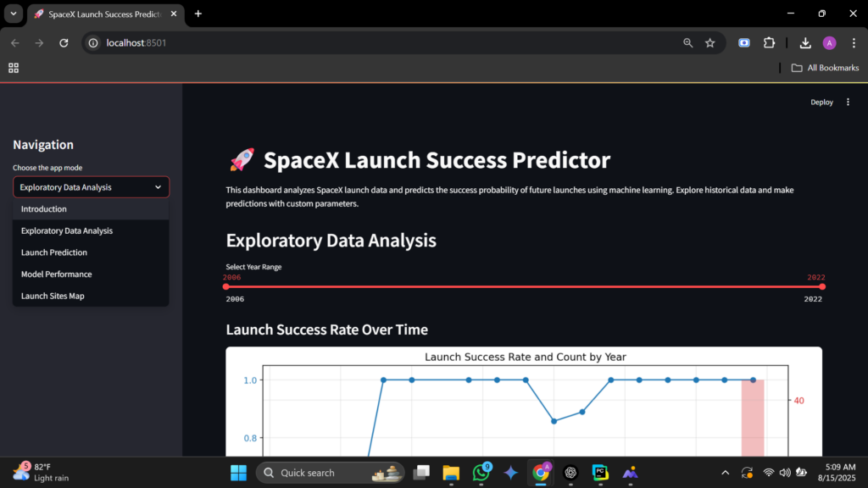The height and width of the screenshot is (488, 868).
Task: Open ChatGPT from the taskbar
Action: 570,473
